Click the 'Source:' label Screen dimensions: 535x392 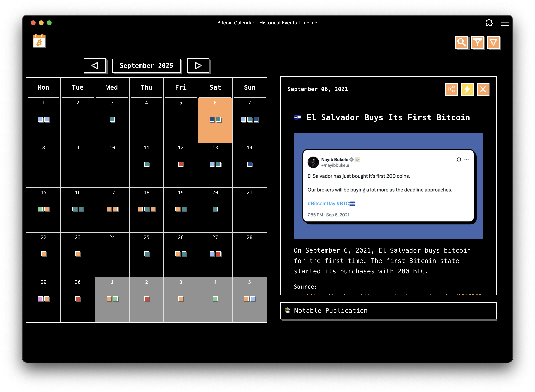pyautogui.click(x=305, y=287)
